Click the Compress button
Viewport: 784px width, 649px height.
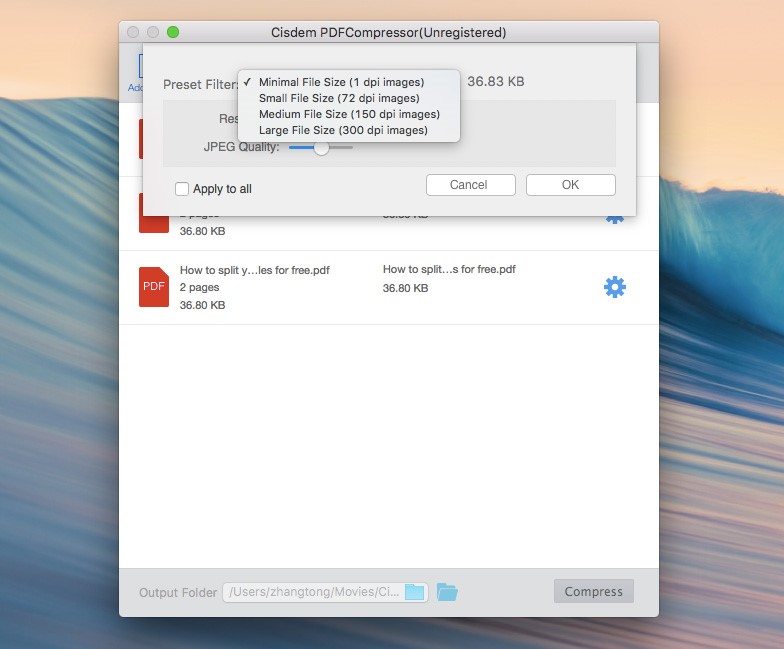[x=594, y=592]
